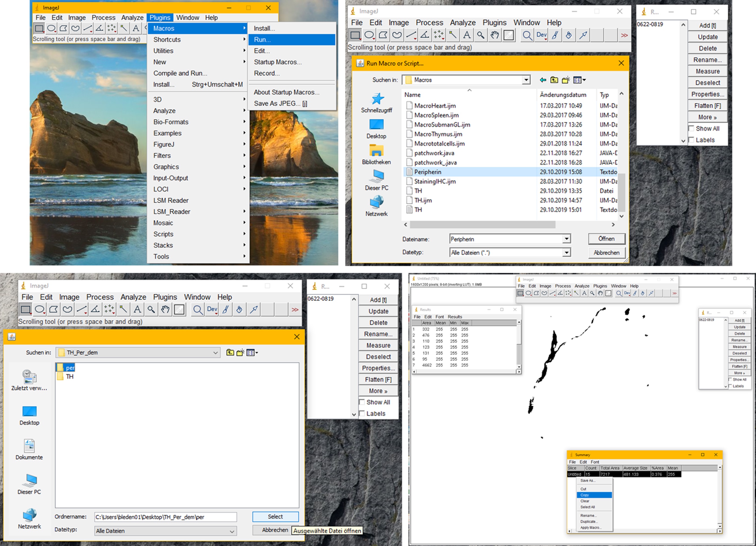The image size is (756, 546).
Task: Open the TH_Per_dem folder dropdown
Action: click(215, 352)
